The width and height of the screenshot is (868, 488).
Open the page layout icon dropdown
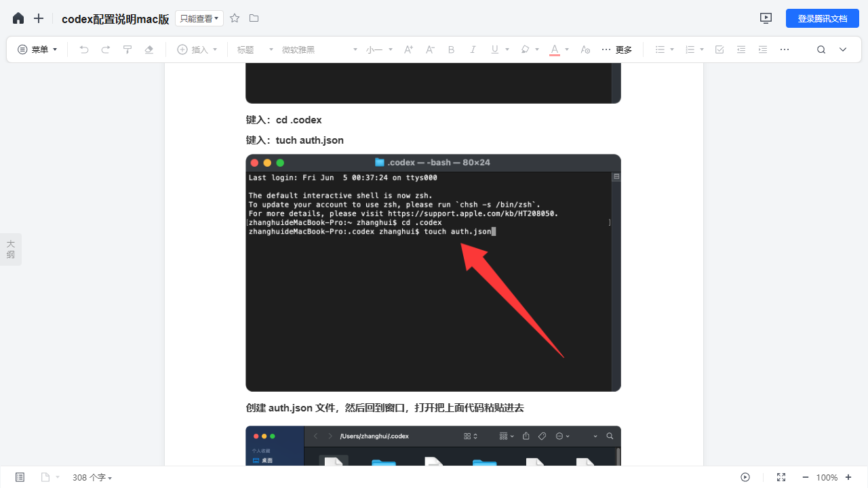[50, 477]
